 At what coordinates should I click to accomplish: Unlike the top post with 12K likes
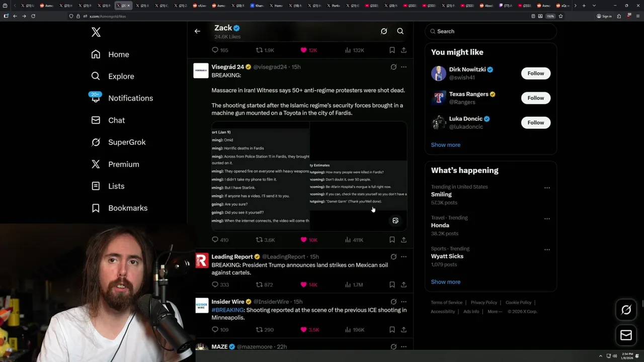coord(308,50)
